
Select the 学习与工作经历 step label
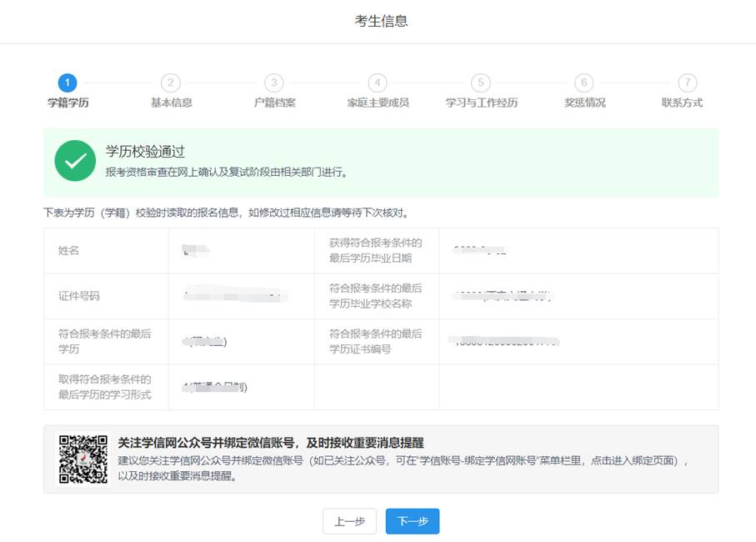pyautogui.click(x=481, y=103)
